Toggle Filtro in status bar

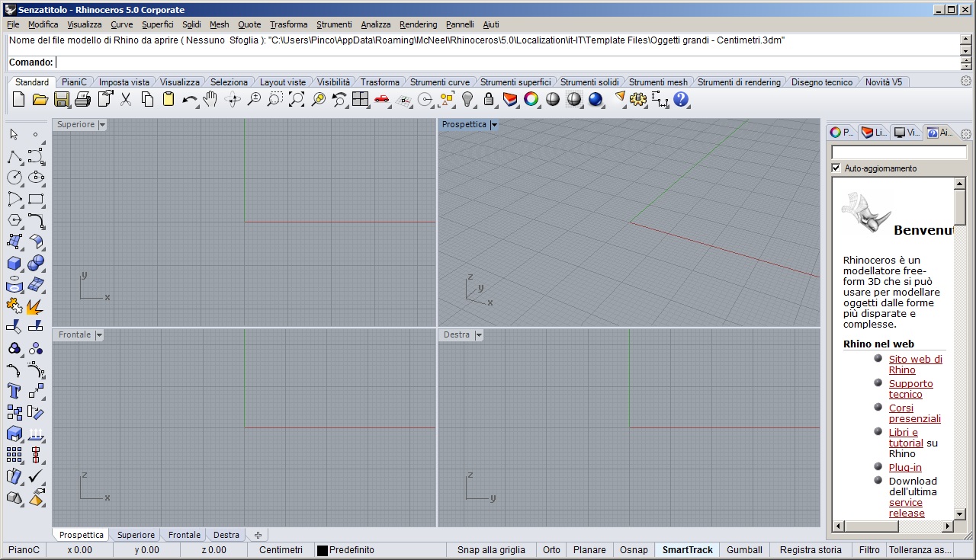(x=869, y=549)
